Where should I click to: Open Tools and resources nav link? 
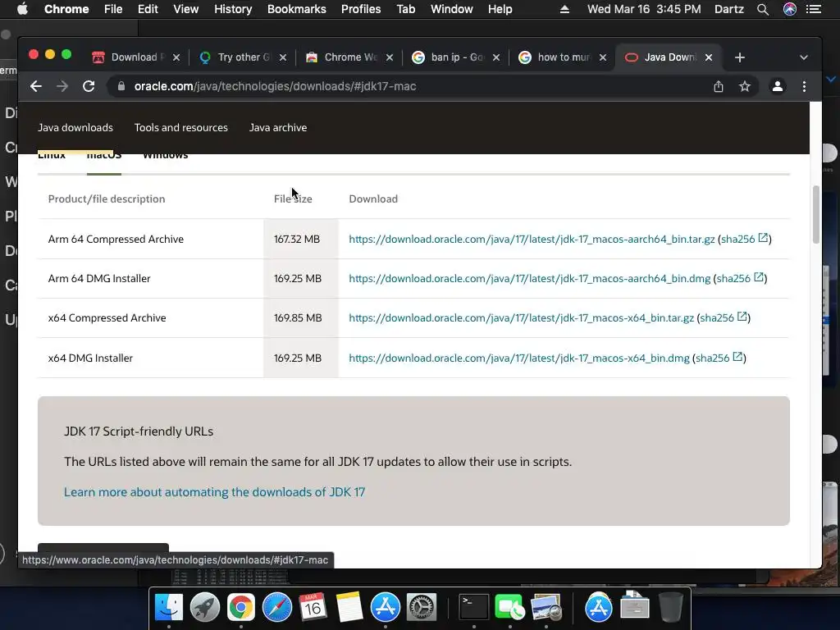[x=181, y=127]
